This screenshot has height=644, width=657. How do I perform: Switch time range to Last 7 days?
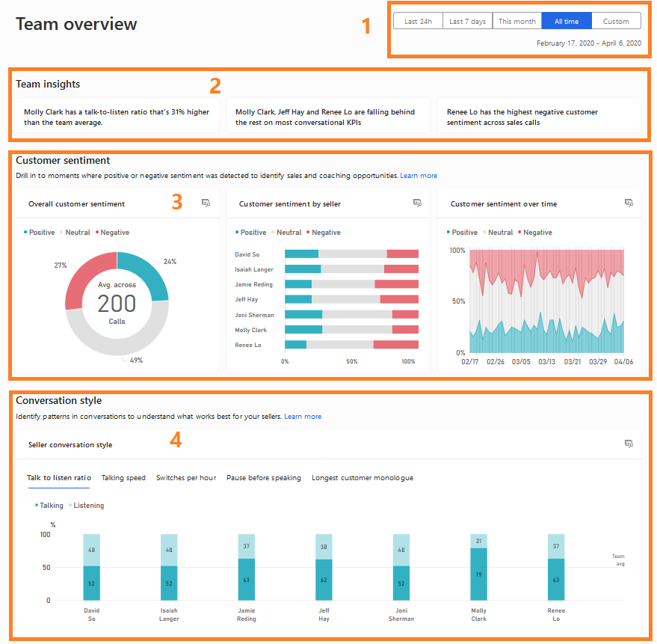(x=467, y=20)
